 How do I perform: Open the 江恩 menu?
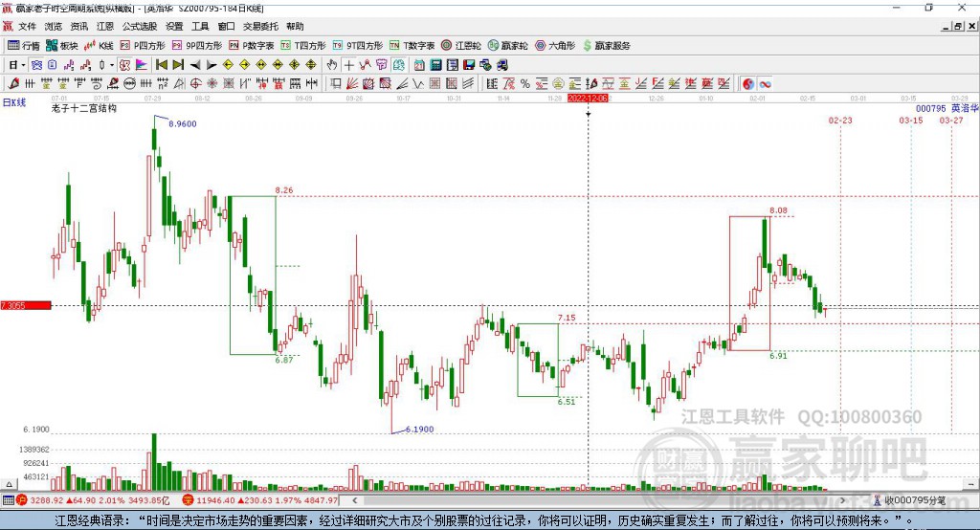(105, 27)
